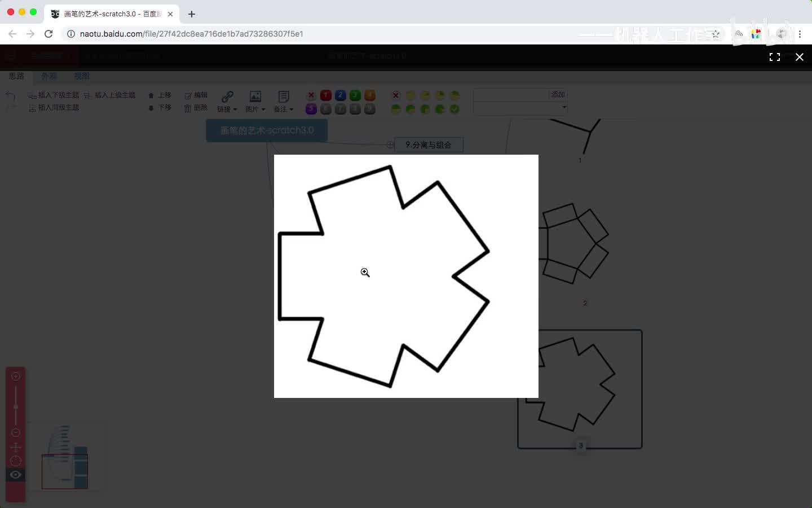Screen dimensions: 812x508
Task: Click 编辑 to edit the topic
Action: 196,95
